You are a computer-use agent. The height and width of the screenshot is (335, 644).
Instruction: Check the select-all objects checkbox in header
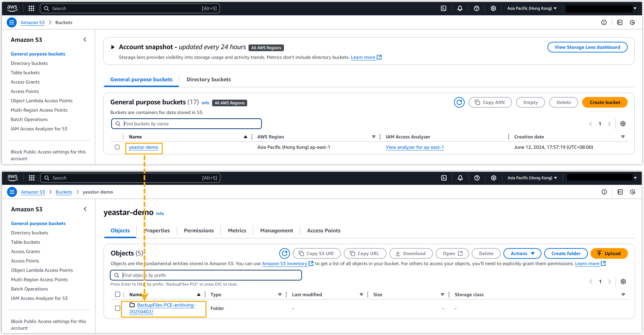pyautogui.click(x=118, y=294)
